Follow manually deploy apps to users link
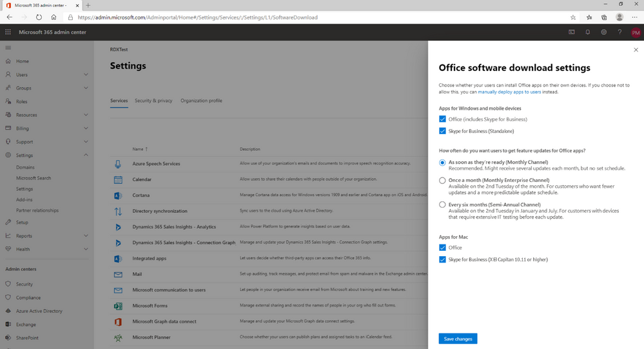Image resolution: width=644 pixels, height=349 pixels. (x=509, y=92)
